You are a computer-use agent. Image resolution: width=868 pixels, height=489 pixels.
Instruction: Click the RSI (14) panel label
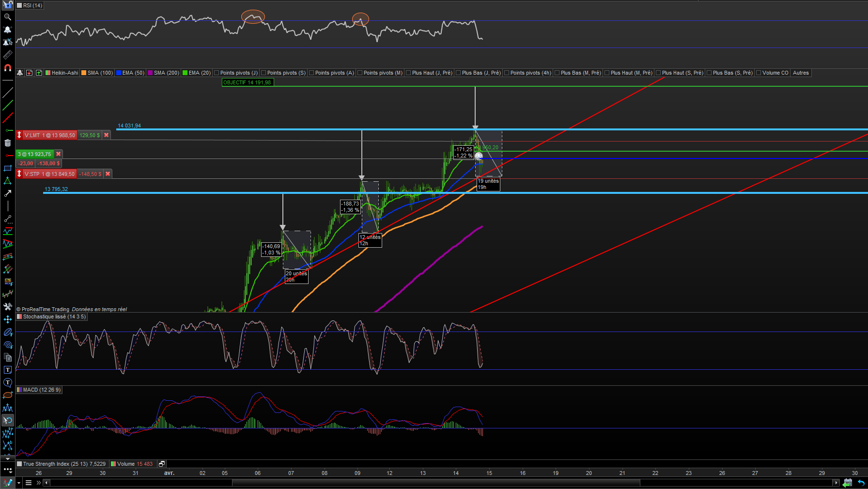30,5
